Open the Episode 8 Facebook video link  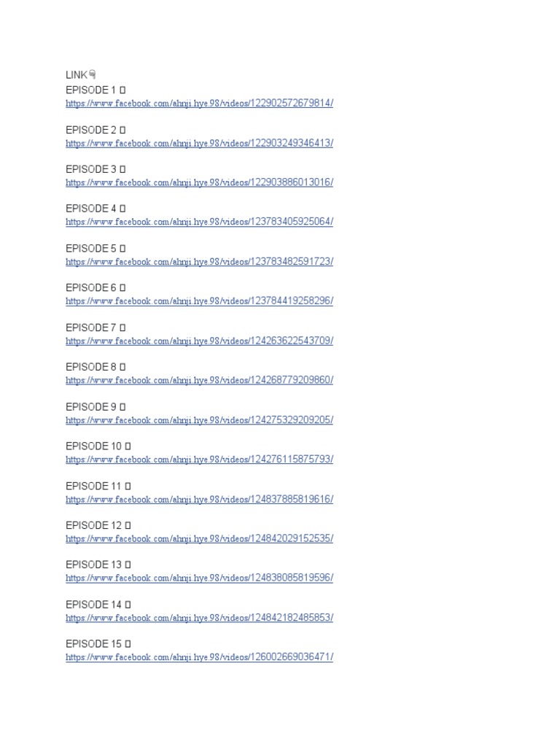(200, 379)
